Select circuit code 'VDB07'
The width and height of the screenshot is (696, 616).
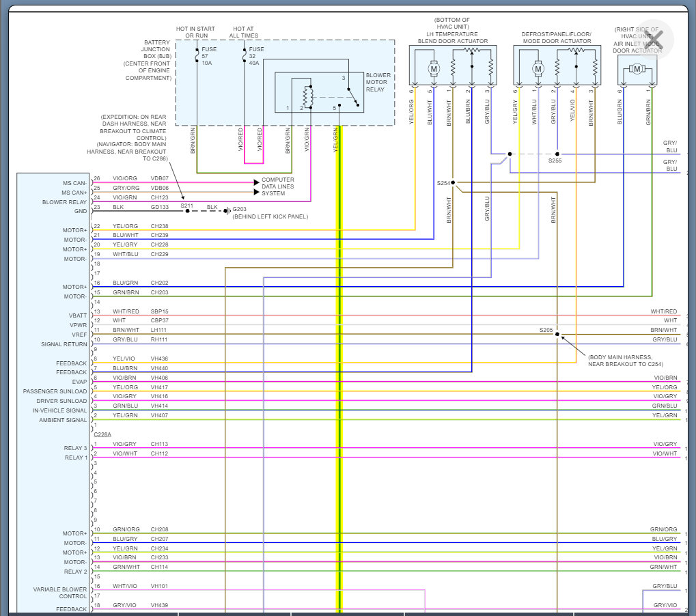(159, 178)
